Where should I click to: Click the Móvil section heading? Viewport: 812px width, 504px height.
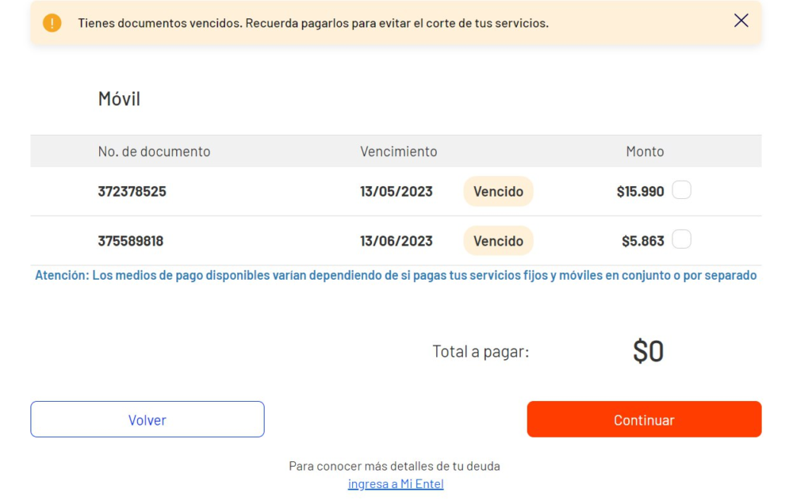point(119,98)
